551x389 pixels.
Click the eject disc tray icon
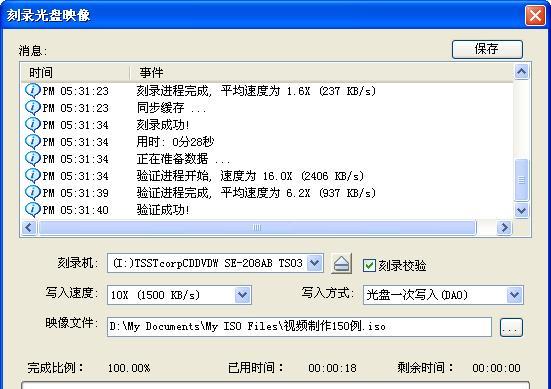tap(341, 263)
